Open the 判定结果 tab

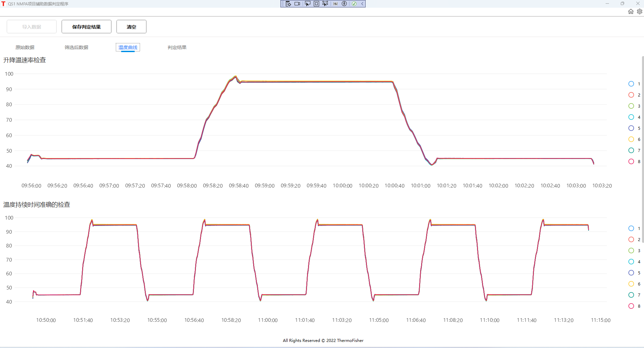pos(177,47)
